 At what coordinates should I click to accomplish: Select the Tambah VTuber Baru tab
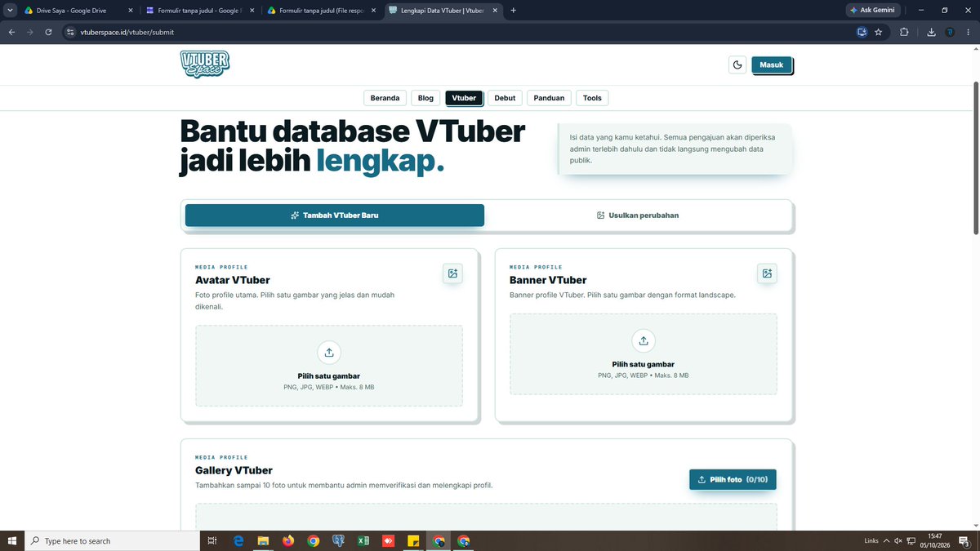(x=335, y=216)
